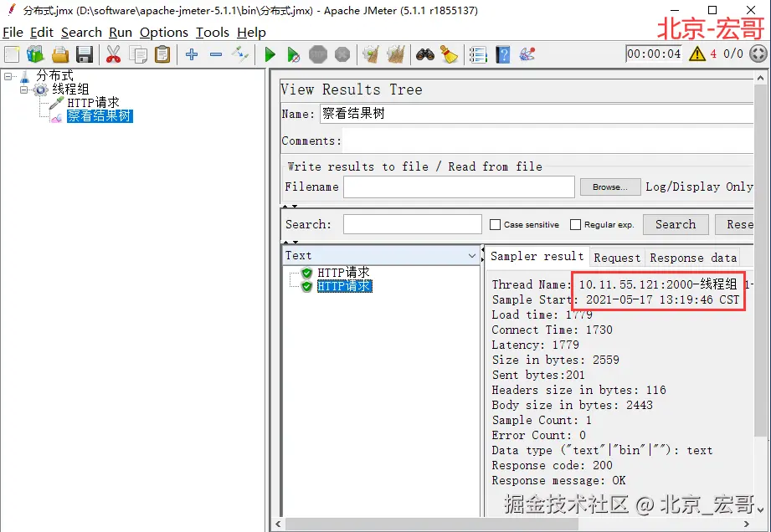The height and width of the screenshot is (532, 771).
Task: Click the Search binoculars icon
Action: (x=424, y=54)
